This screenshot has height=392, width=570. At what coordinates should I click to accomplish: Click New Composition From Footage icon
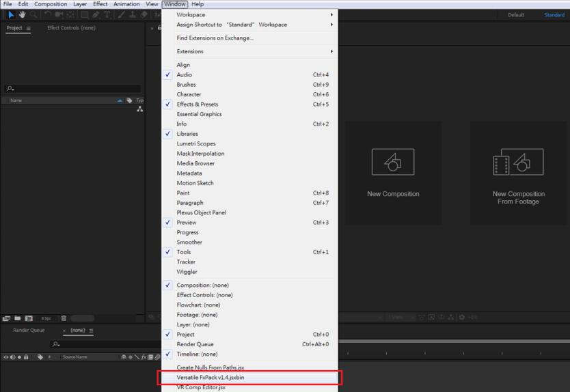click(x=518, y=163)
